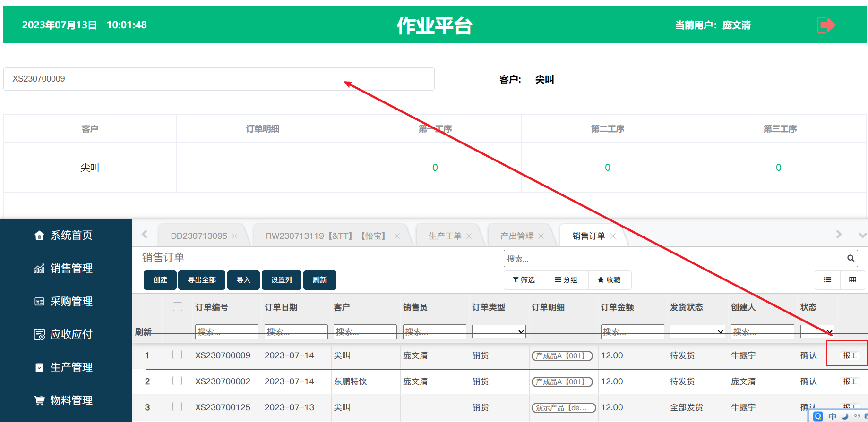The image size is (868, 422).
Task: Tick the checkbox for order XS230700009
Action: click(177, 354)
